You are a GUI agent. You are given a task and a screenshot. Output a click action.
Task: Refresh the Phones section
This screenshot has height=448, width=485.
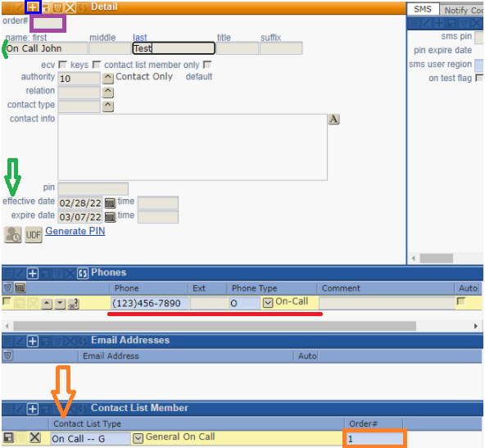pyautogui.click(x=83, y=274)
